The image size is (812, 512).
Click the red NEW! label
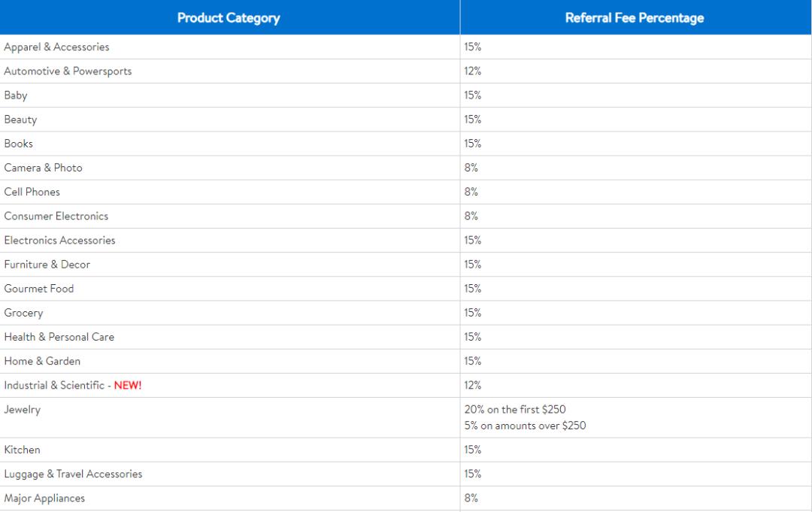(128, 386)
